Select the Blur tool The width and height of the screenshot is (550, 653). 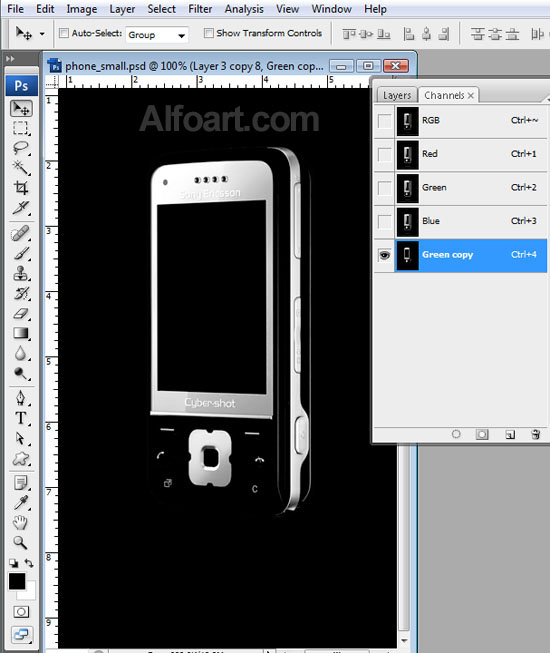pyautogui.click(x=21, y=353)
